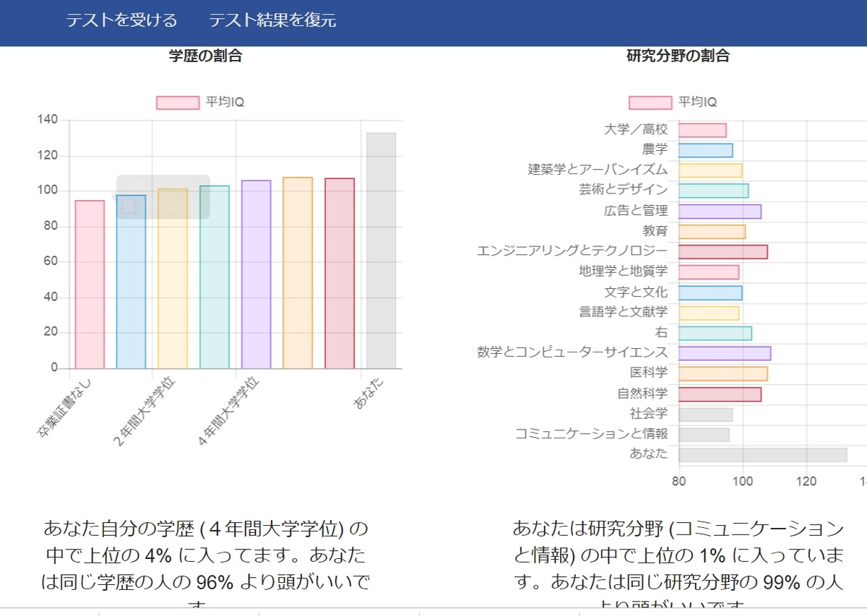Screen dimensions: 867x616
Task: Click the 数学とコンピューターサイエンス category label
Action: [x=572, y=352]
